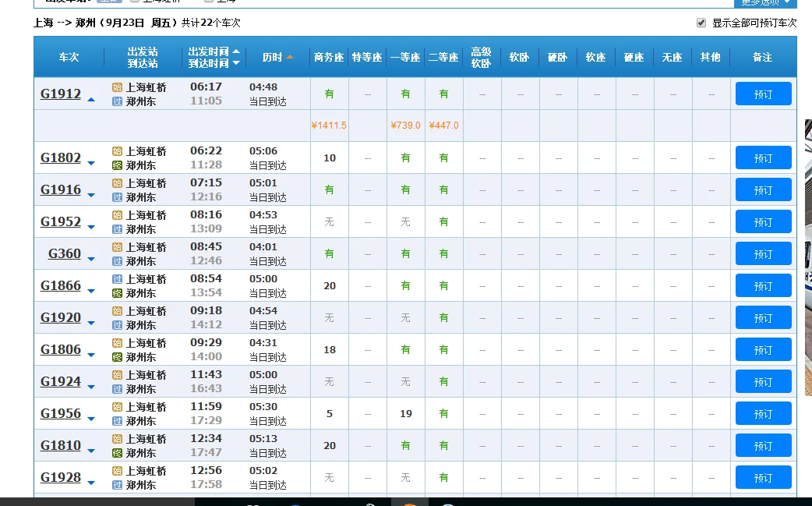The height and width of the screenshot is (506, 812).
Task: Click the ¥447.0 second-class fare price
Action: coord(444,125)
